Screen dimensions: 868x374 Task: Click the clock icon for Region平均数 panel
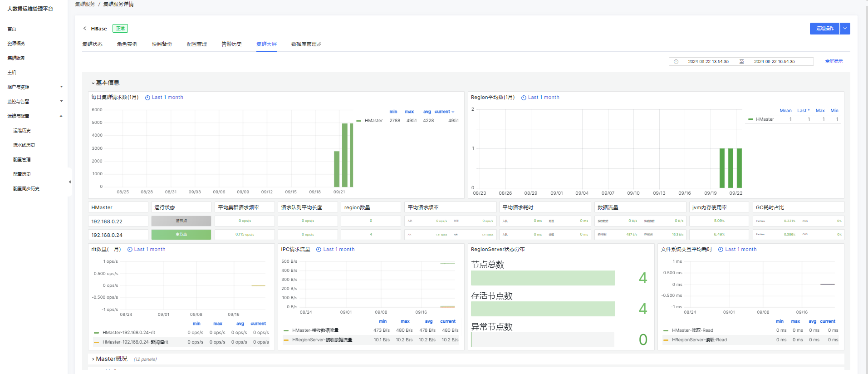click(524, 98)
